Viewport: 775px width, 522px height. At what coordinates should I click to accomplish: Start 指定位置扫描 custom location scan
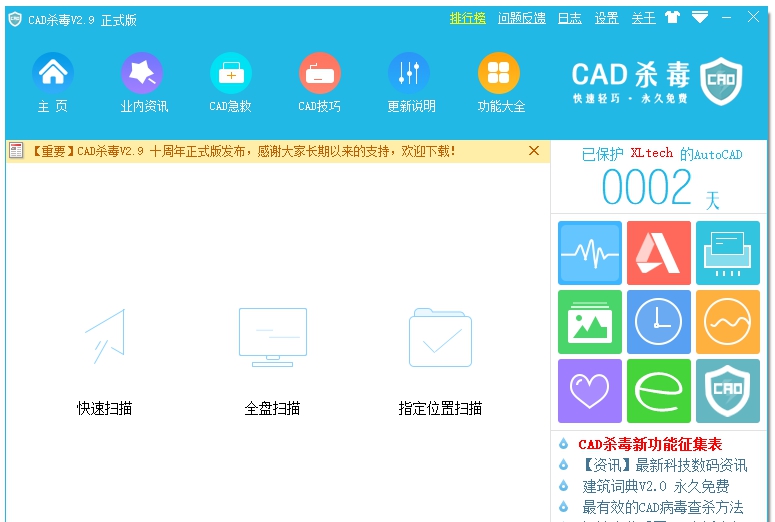[x=440, y=362]
